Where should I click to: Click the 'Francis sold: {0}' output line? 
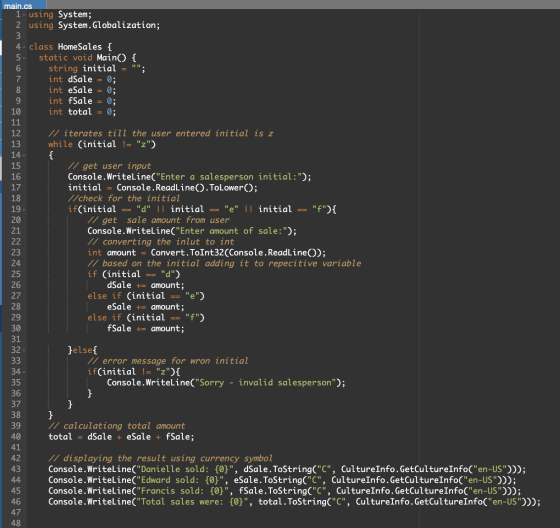tap(285, 491)
